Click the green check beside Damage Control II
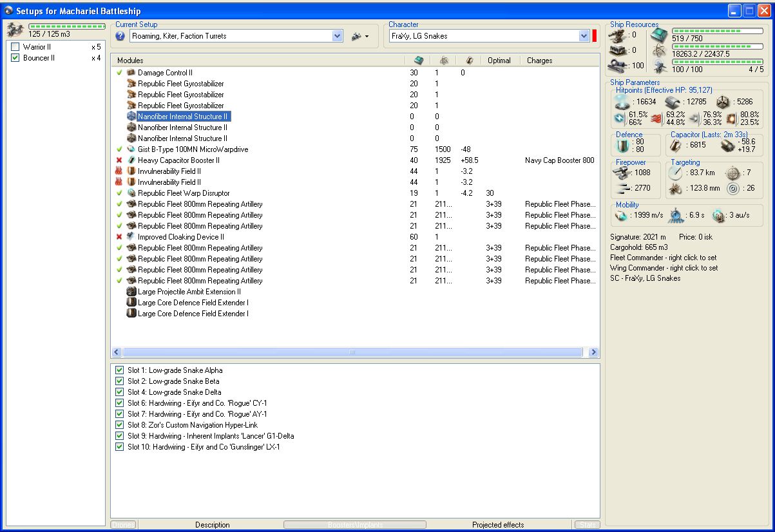This screenshot has height=532, width=775. pos(119,73)
